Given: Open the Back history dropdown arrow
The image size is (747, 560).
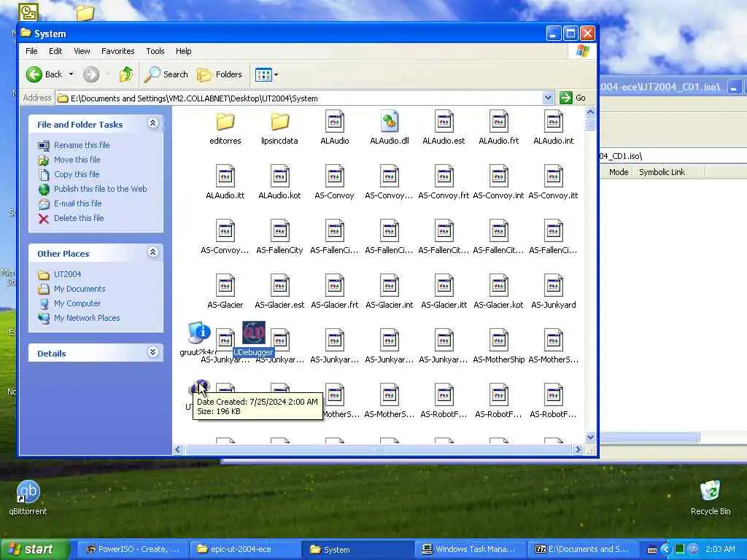Looking at the screenshot, I should (71, 74).
